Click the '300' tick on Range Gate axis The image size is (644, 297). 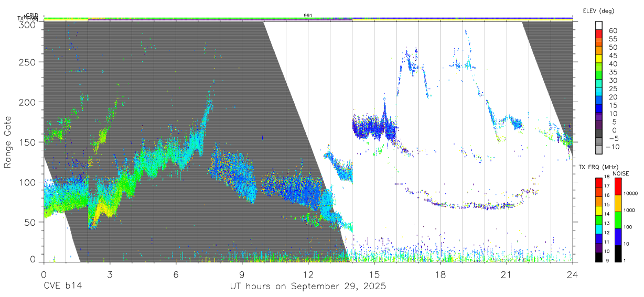tap(27, 24)
